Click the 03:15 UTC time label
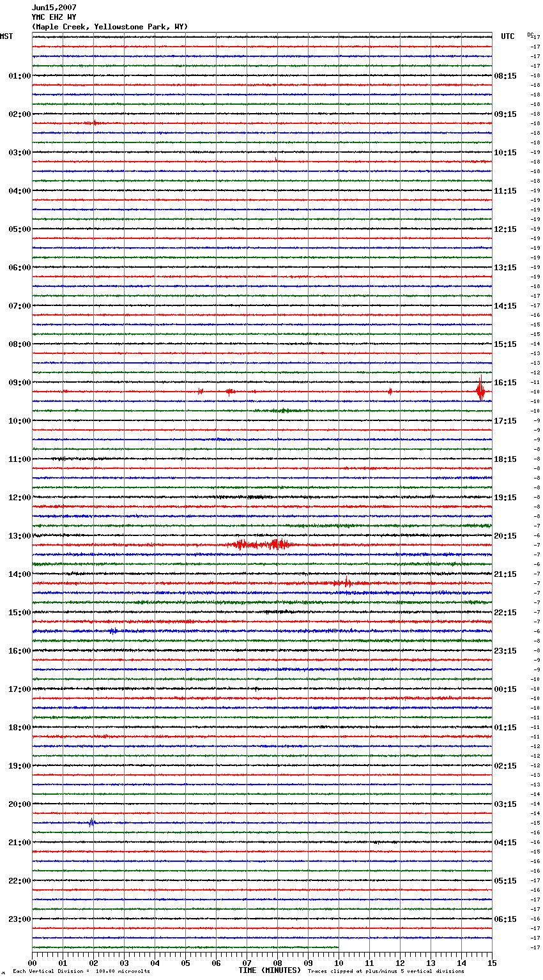This screenshot has height=980, width=543. tap(505, 804)
